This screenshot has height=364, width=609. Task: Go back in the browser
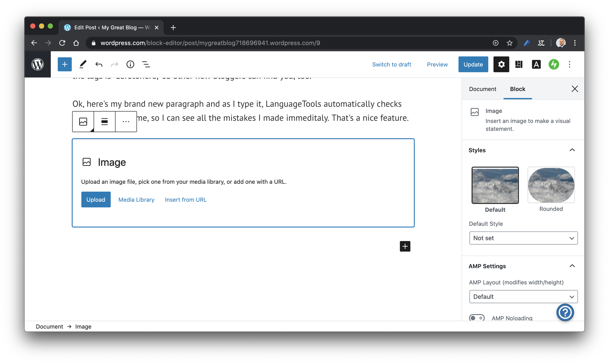coord(34,43)
